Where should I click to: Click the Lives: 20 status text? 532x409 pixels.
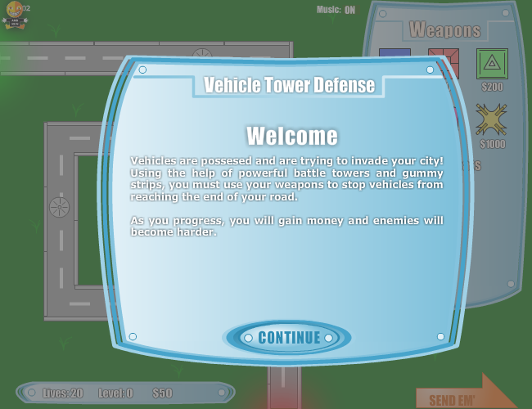pyautogui.click(x=63, y=393)
